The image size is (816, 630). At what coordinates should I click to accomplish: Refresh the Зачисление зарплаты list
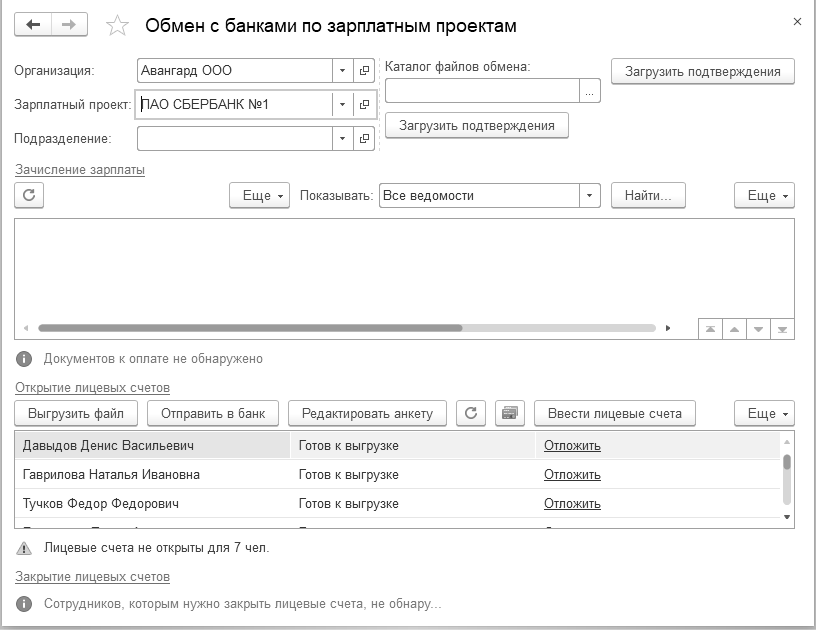click(29, 195)
